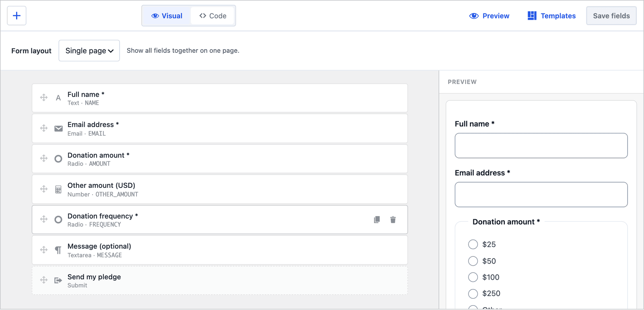Click the eye icon beside Preview
644x310 pixels.
click(474, 16)
